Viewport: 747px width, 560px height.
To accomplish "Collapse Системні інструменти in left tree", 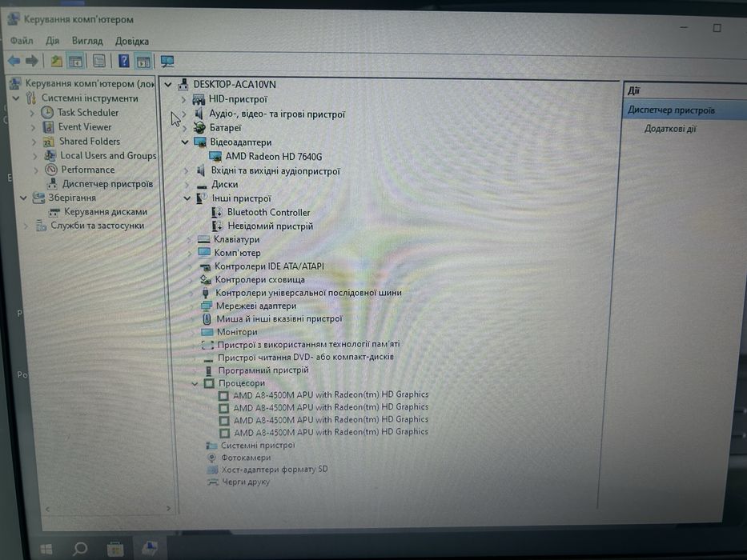I will click(16, 98).
